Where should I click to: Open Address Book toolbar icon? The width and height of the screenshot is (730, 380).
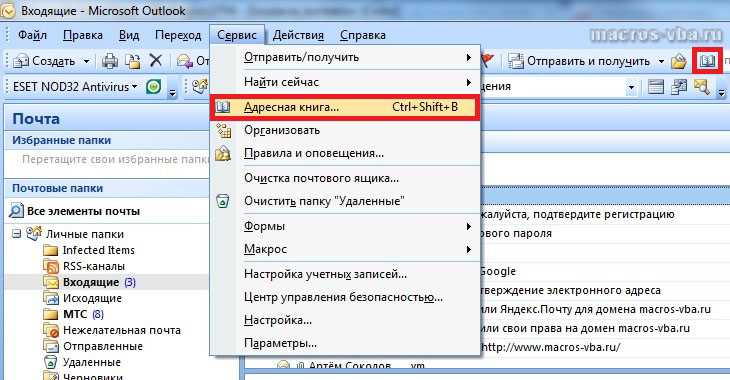tap(707, 61)
